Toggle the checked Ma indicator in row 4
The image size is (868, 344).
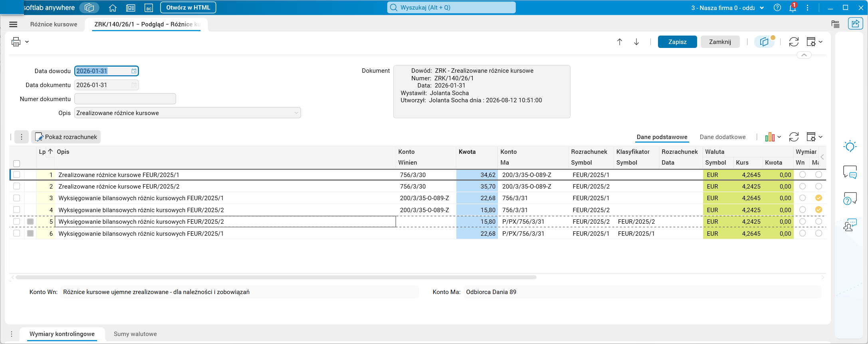[x=818, y=210]
